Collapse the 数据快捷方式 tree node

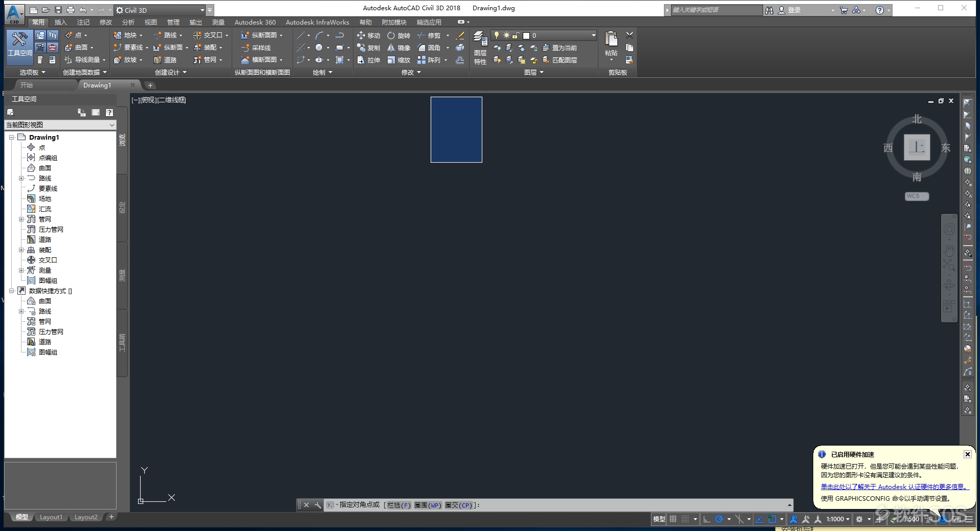coord(11,291)
